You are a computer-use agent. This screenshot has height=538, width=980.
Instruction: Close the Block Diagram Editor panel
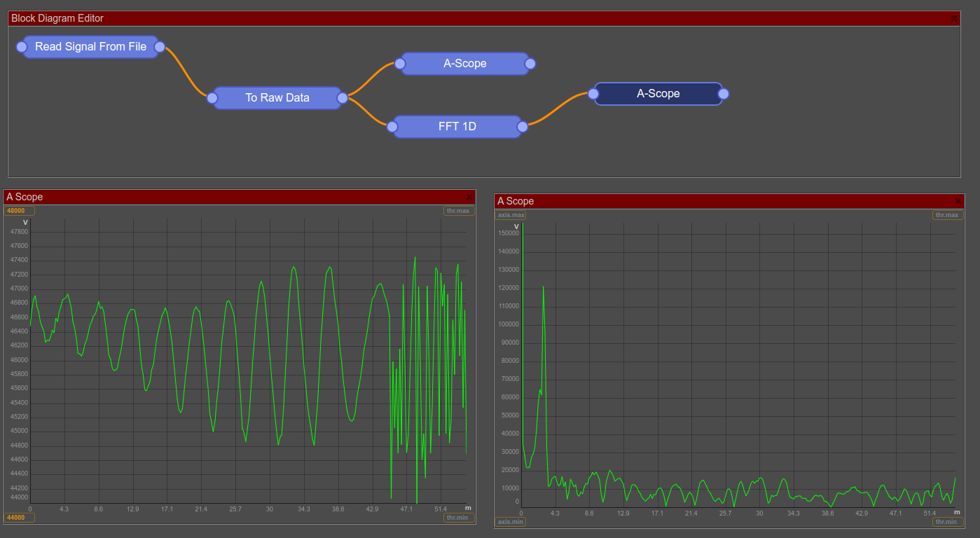(x=954, y=19)
